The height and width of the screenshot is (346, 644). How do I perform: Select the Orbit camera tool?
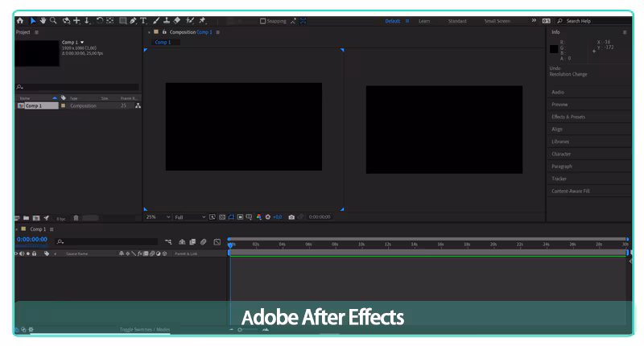click(66, 21)
